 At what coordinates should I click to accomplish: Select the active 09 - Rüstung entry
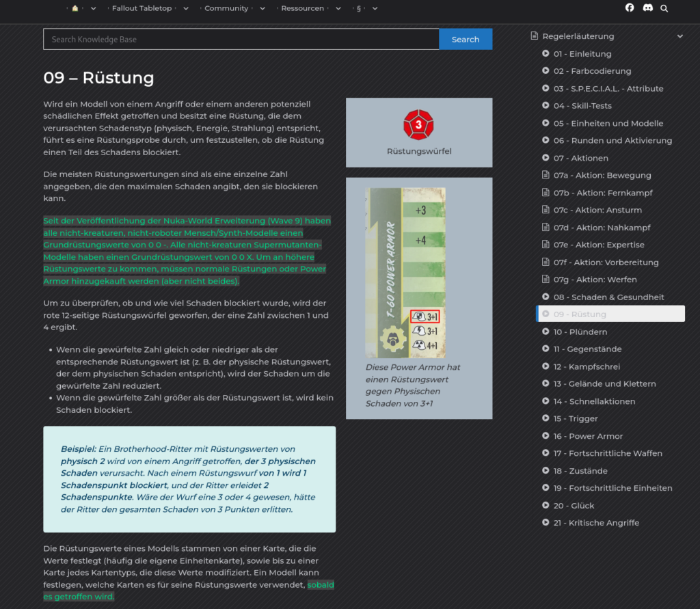(x=610, y=314)
